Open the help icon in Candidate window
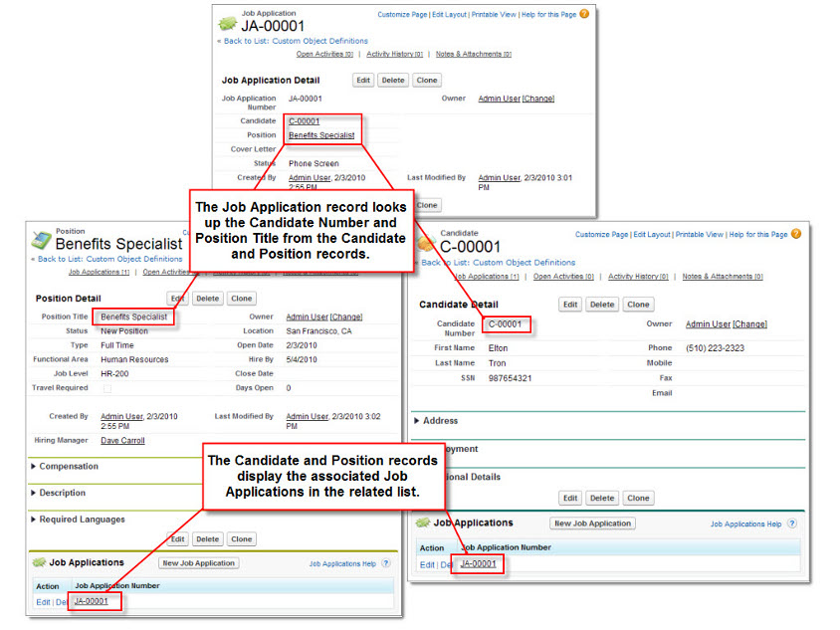 click(796, 234)
